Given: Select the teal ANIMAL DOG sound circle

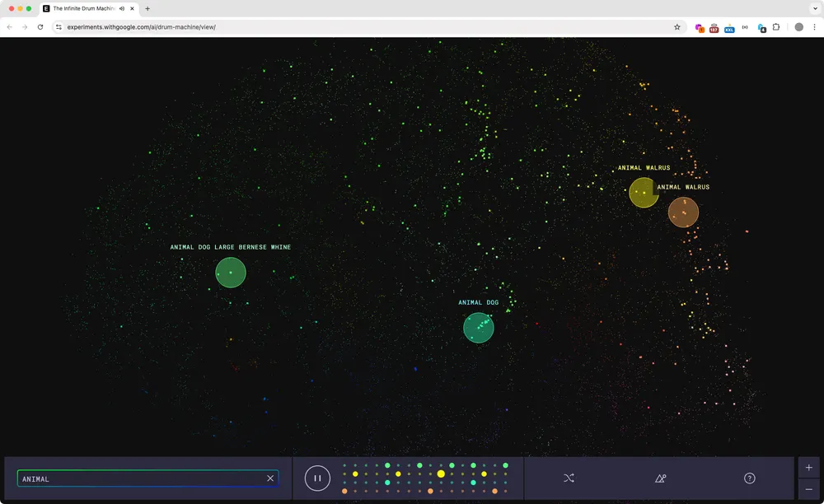Looking at the screenshot, I should click(x=479, y=328).
